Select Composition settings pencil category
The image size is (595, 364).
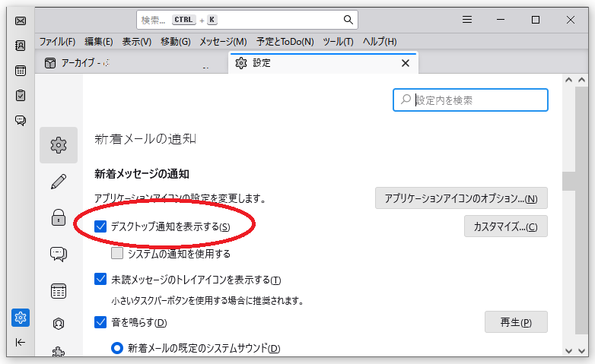(59, 182)
